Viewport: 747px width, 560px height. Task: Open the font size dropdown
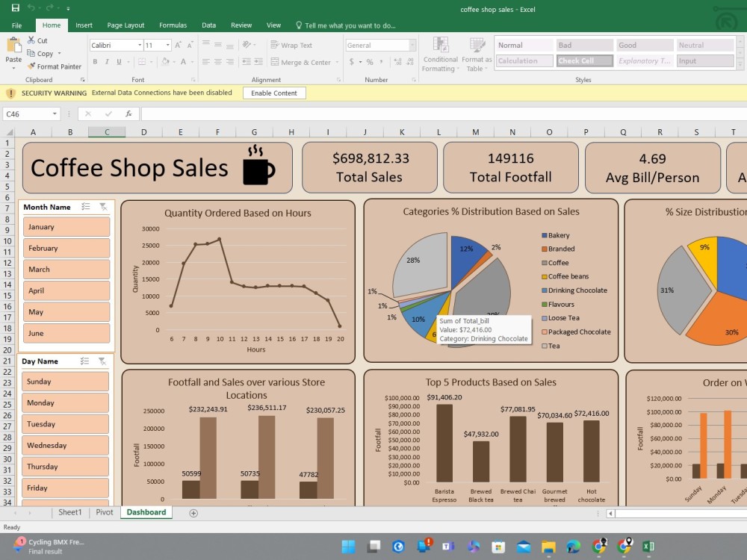click(167, 45)
